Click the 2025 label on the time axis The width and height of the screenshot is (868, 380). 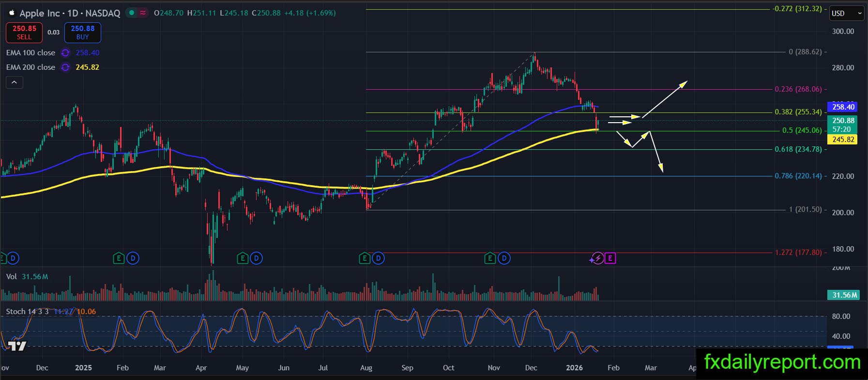(x=84, y=368)
